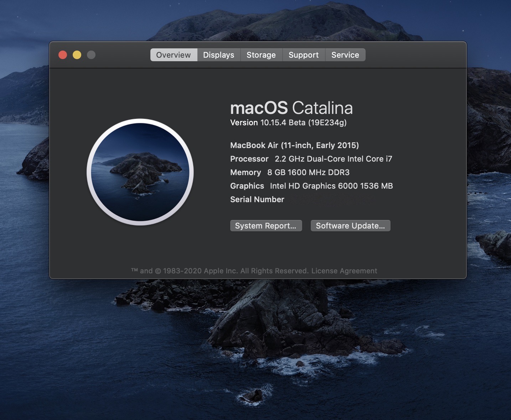This screenshot has width=511, height=420.
Task: Click the System Report... button
Action: (x=266, y=226)
